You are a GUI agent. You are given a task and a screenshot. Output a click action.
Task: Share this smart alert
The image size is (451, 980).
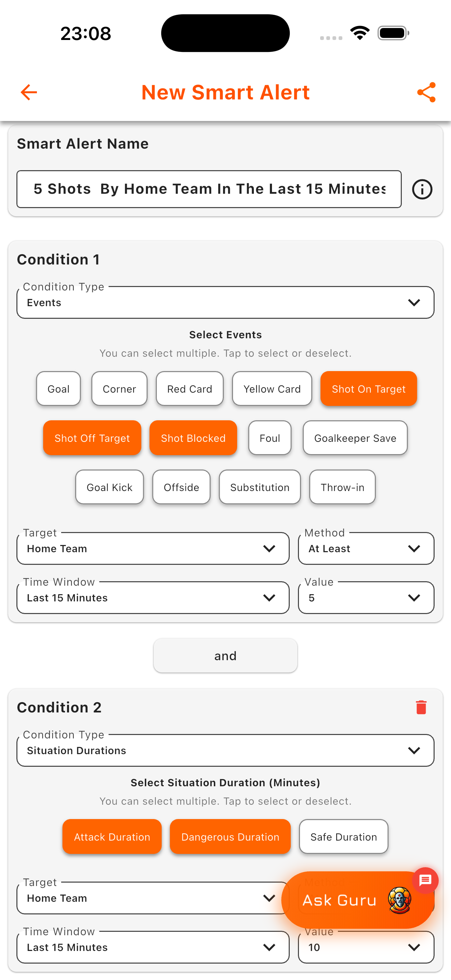tap(425, 92)
